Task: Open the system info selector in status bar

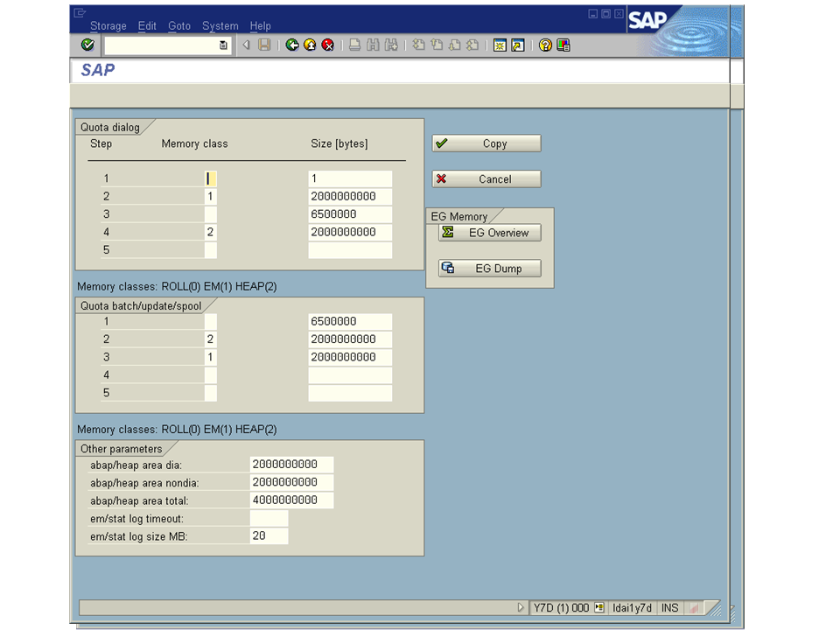Action: point(599,607)
